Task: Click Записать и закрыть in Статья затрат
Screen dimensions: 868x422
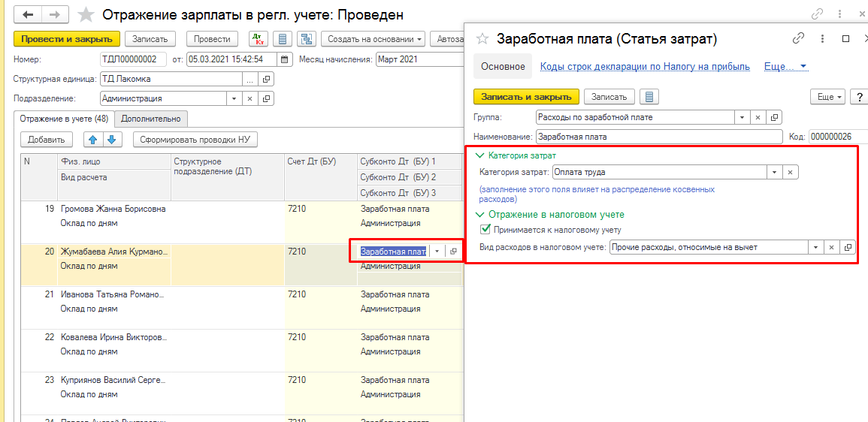Action: click(x=527, y=97)
